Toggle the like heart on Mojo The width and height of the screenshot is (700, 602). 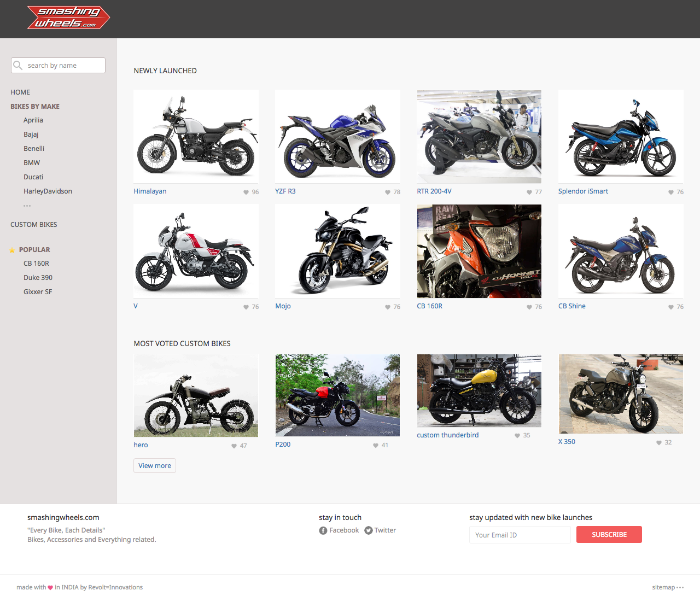[x=386, y=307]
